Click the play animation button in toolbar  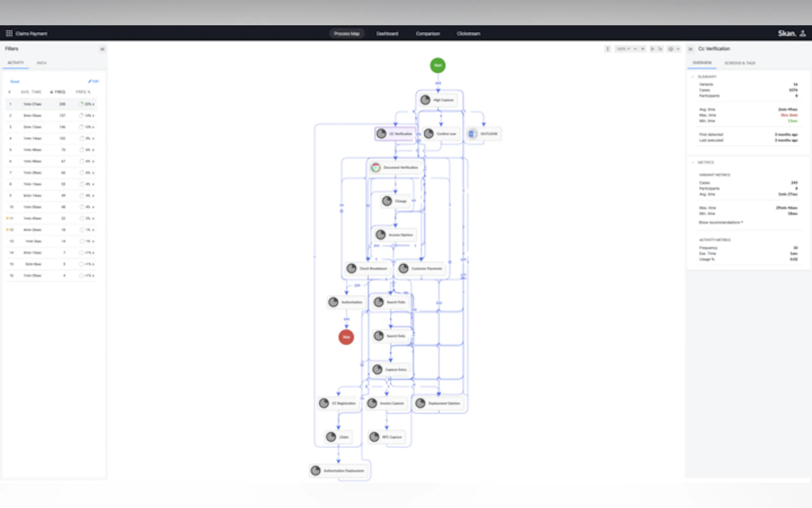point(652,49)
